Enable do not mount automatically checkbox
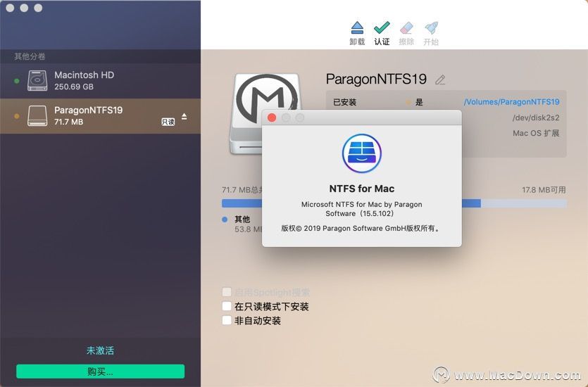The image size is (588, 387). tap(227, 320)
